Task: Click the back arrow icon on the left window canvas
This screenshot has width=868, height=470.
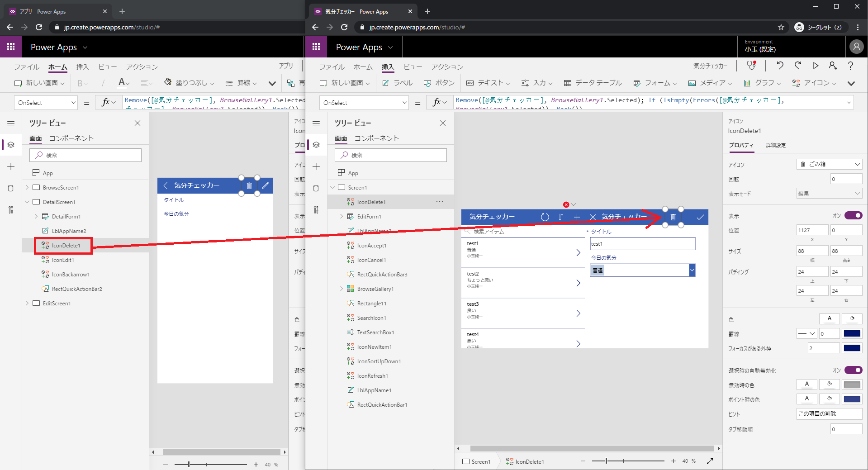Action: [166, 185]
